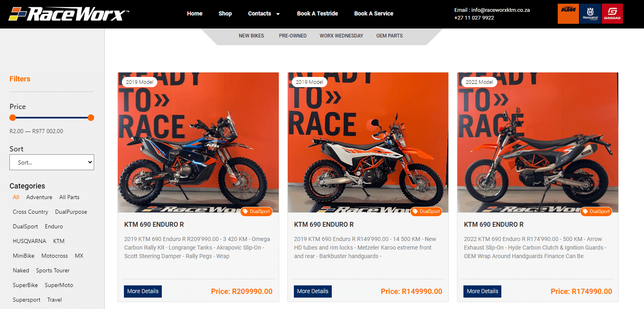Enable the SuperMoto category filter
The image size is (644, 309).
click(59, 285)
